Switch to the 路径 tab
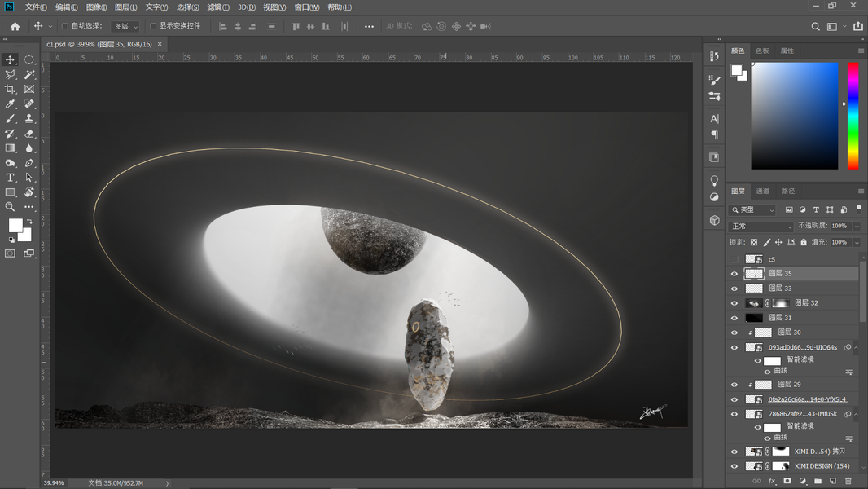Image resolution: width=868 pixels, height=489 pixels. (788, 191)
